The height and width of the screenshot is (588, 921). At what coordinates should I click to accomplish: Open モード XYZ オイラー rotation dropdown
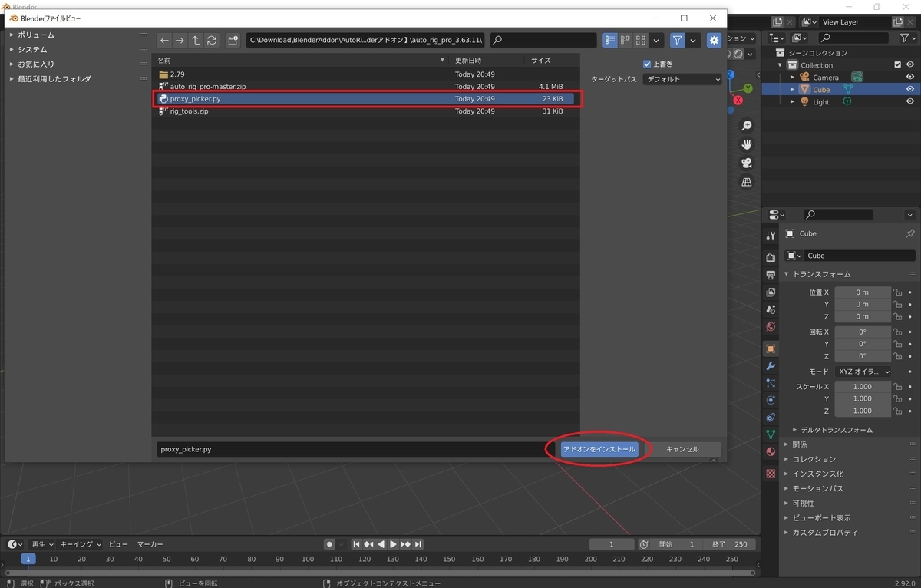[863, 372]
